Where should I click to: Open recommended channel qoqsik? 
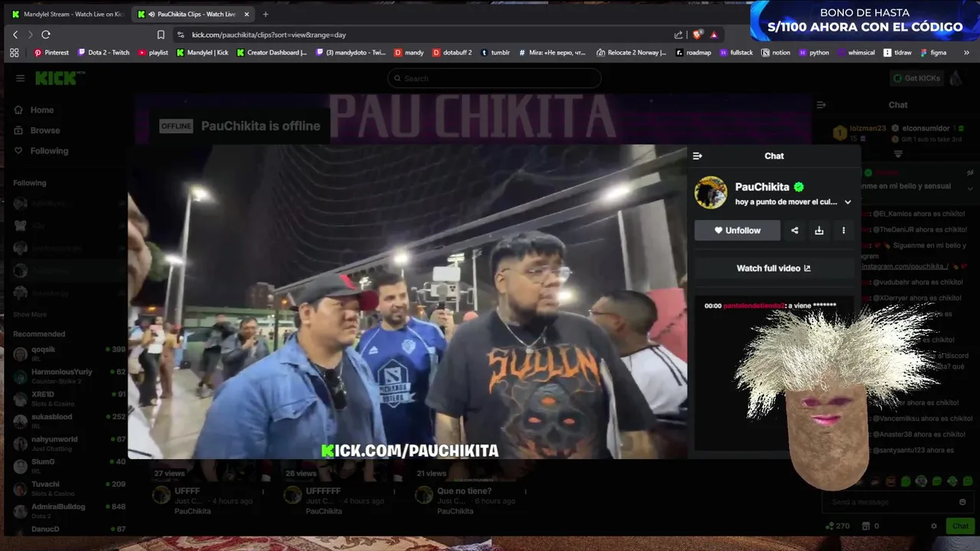tap(69, 354)
